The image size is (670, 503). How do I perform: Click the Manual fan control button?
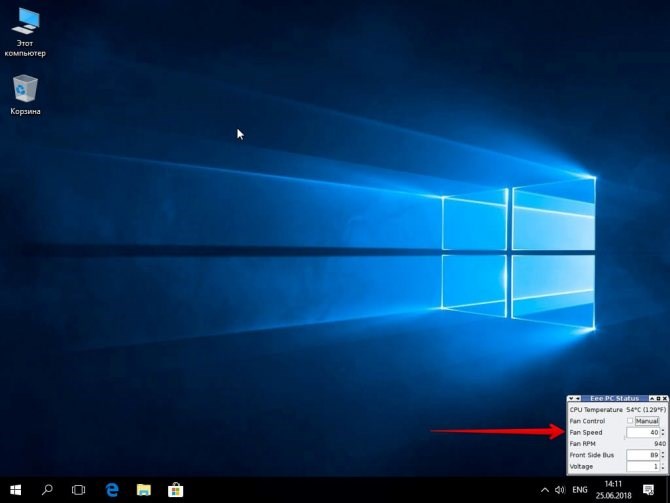646,421
